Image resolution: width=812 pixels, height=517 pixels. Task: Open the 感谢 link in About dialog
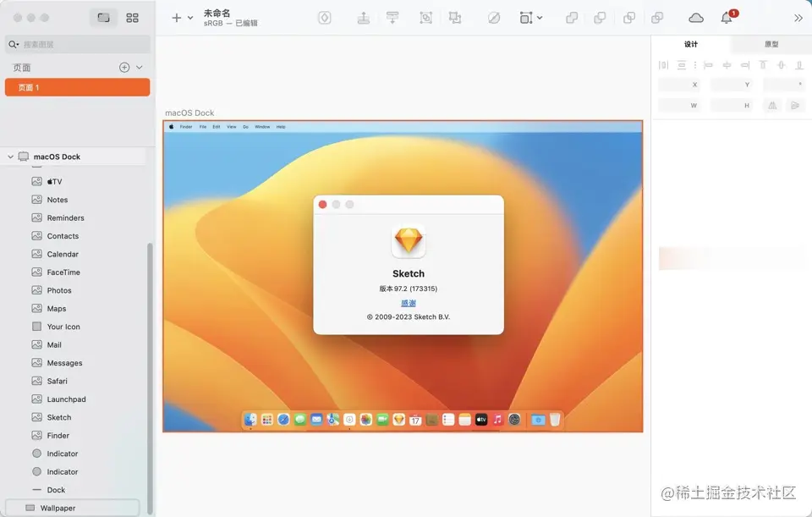(408, 303)
